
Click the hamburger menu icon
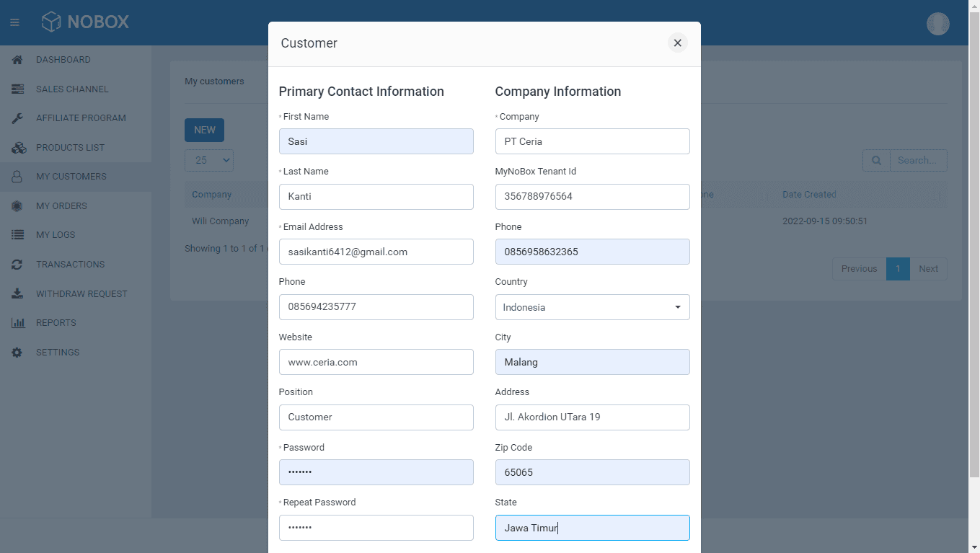[14, 22]
